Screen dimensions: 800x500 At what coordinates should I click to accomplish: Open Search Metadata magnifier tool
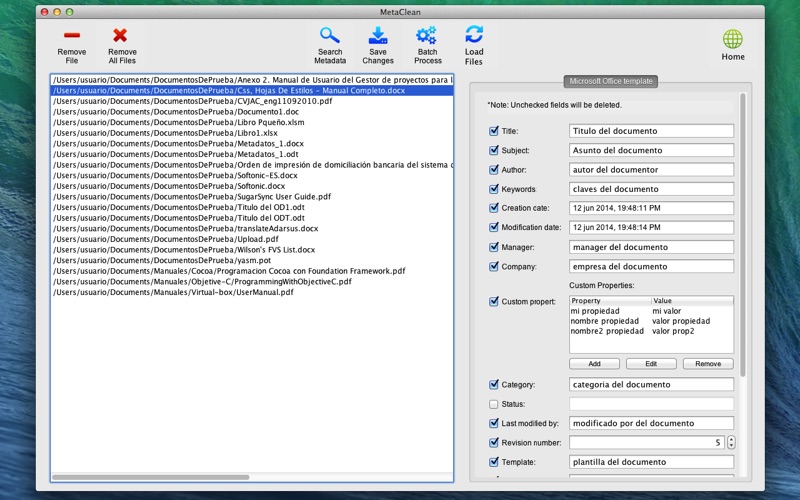coord(330,35)
